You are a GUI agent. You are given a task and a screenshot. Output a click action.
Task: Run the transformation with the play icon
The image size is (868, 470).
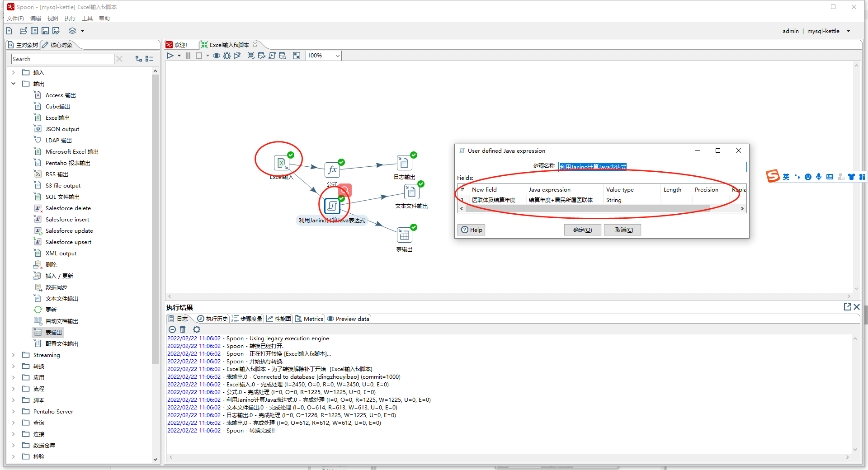(170, 56)
